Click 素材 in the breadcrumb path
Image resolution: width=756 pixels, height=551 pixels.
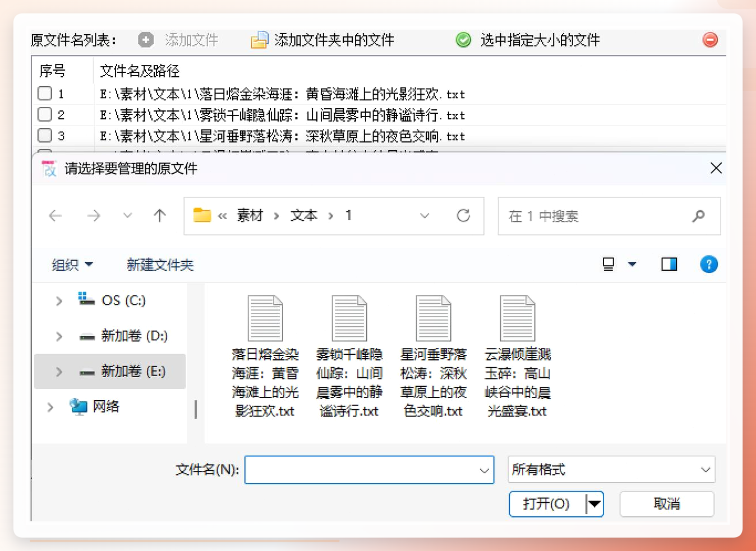pos(250,215)
